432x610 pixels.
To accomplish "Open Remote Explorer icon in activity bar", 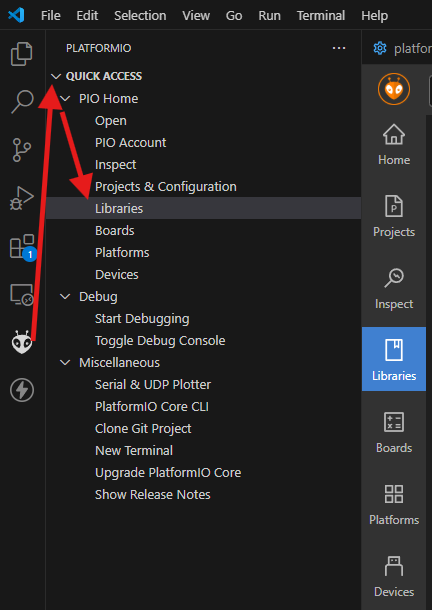I will click(x=22, y=295).
